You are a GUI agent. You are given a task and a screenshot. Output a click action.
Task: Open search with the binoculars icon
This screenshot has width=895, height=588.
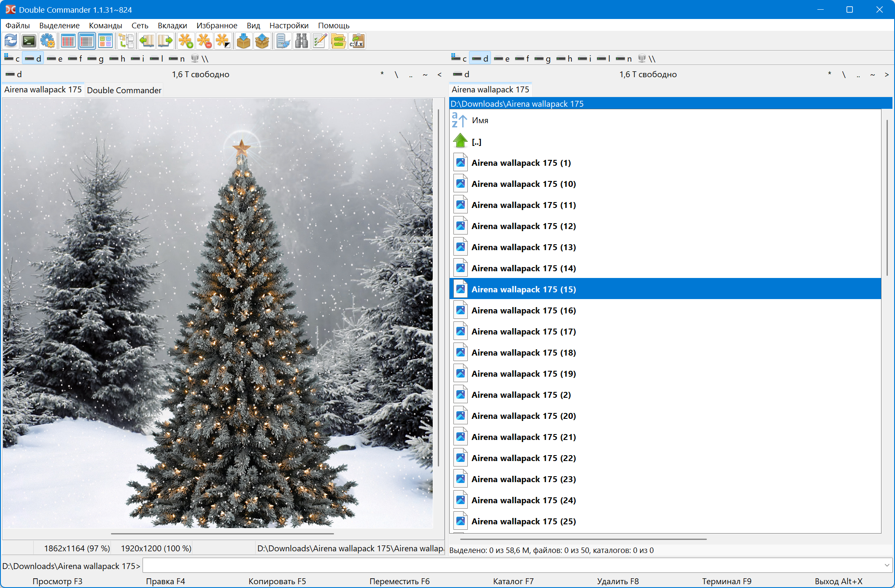point(301,41)
